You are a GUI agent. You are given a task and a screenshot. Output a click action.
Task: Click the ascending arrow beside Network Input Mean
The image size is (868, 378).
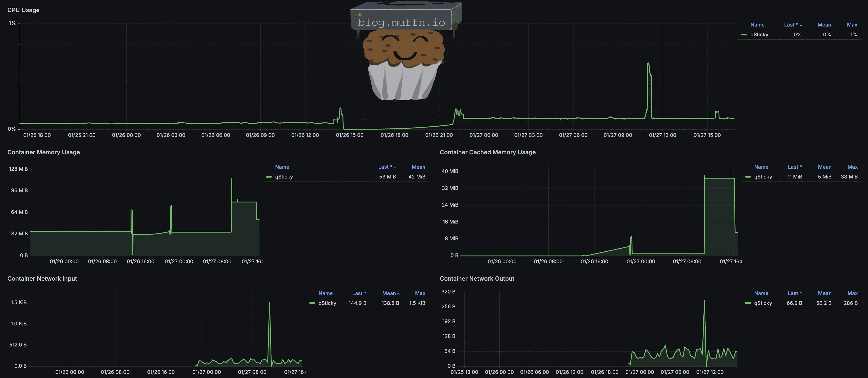click(399, 294)
